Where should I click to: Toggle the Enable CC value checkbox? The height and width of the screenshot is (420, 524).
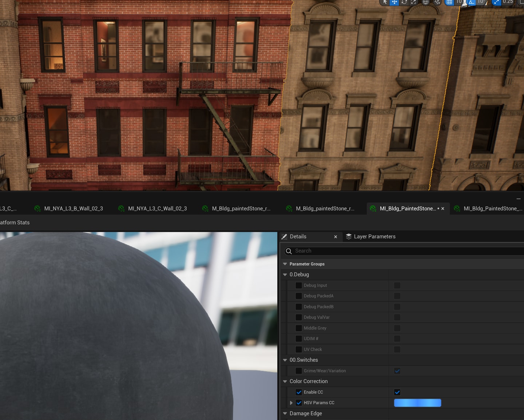pos(397,392)
